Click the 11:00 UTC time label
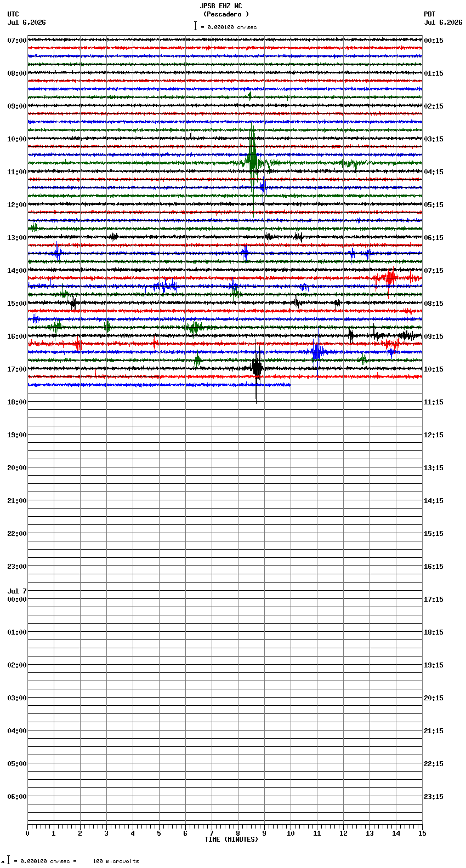Image resolution: width=466 pixels, height=868 pixels. pyautogui.click(x=17, y=172)
